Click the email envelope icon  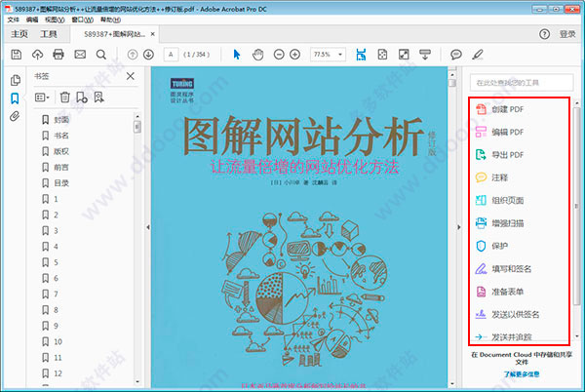click(x=80, y=55)
